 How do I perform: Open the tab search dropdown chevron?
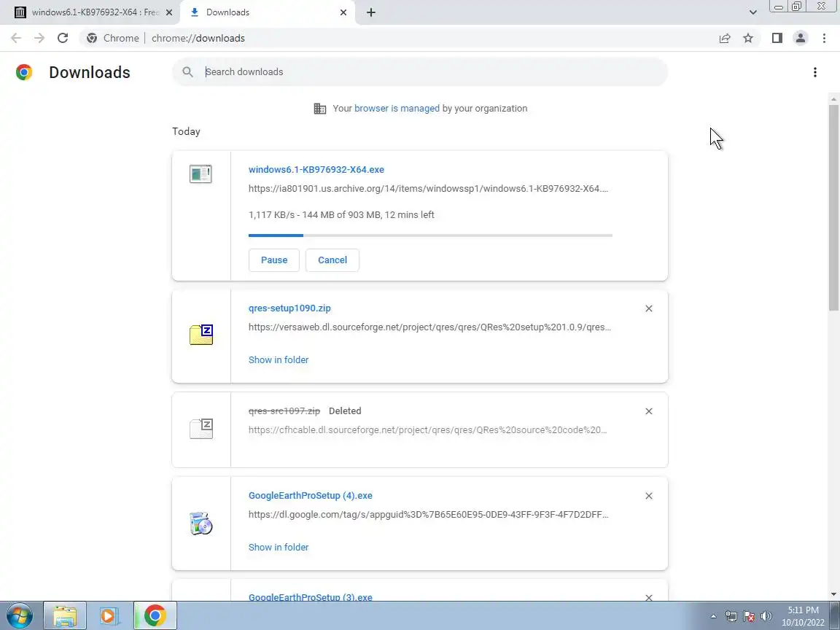click(x=752, y=12)
